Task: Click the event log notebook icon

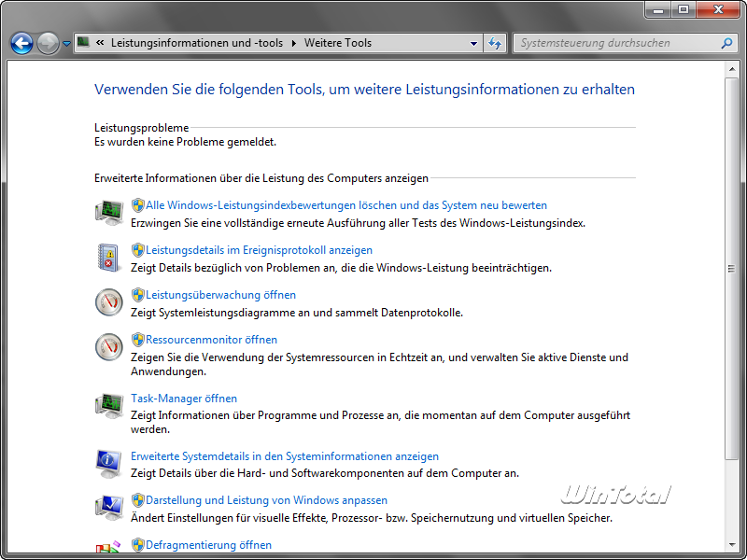Action: click(x=108, y=258)
